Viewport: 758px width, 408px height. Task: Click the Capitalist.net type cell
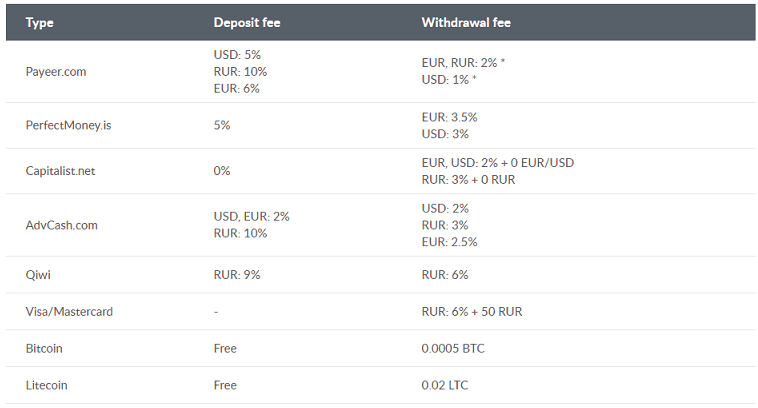(60, 171)
